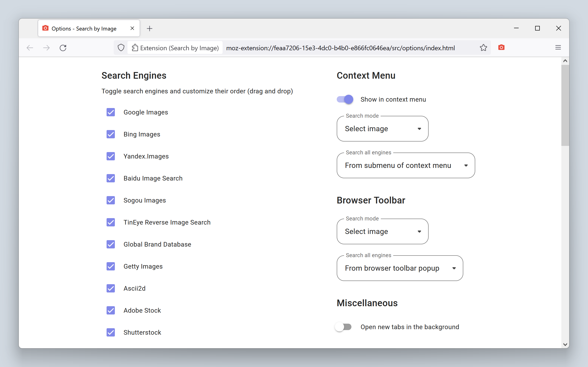This screenshot has height=367, width=588.
Task: Open the Firefox hamburger menu
Action: pos(558,47)
